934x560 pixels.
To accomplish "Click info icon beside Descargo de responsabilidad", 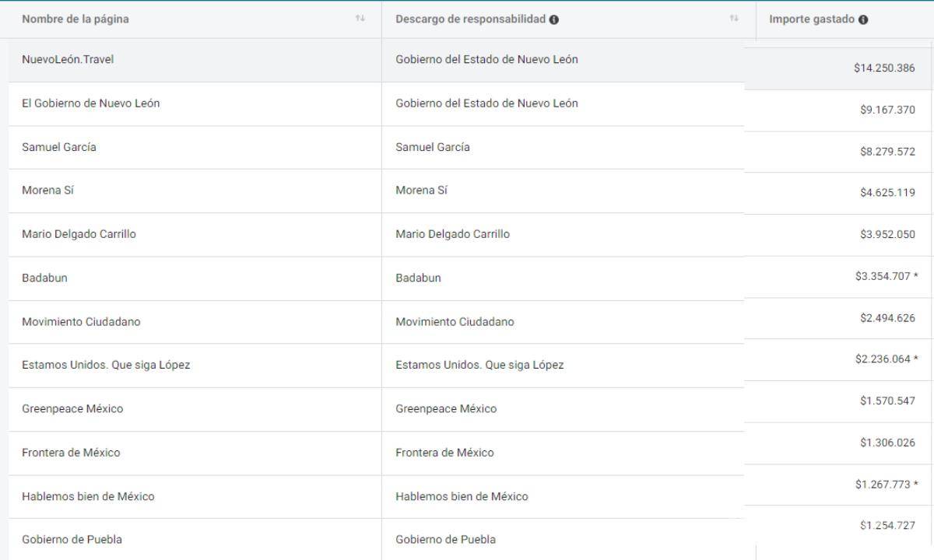I will [554, 19].
